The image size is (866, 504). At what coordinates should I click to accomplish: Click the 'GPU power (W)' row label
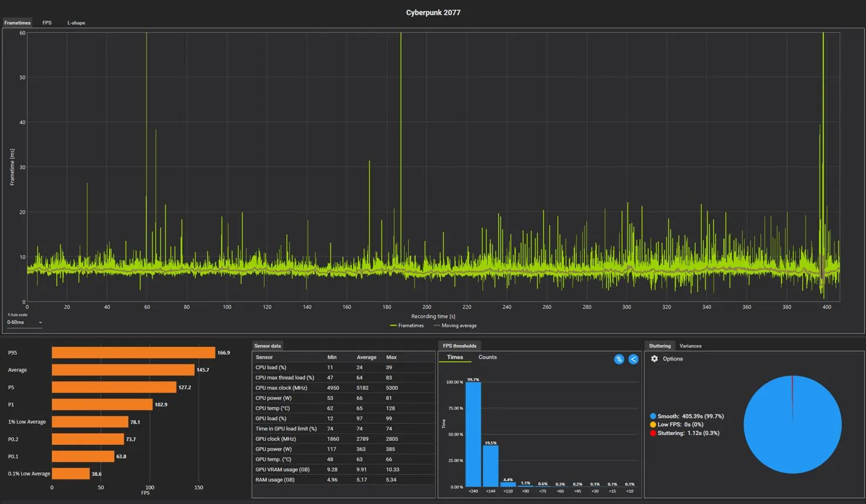273,449
